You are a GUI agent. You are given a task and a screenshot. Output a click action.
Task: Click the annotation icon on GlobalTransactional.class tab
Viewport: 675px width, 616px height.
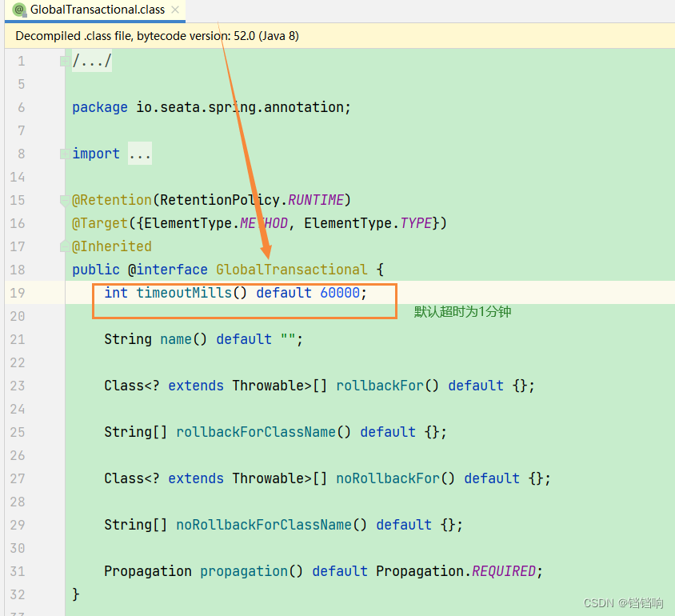click(19, 10)
